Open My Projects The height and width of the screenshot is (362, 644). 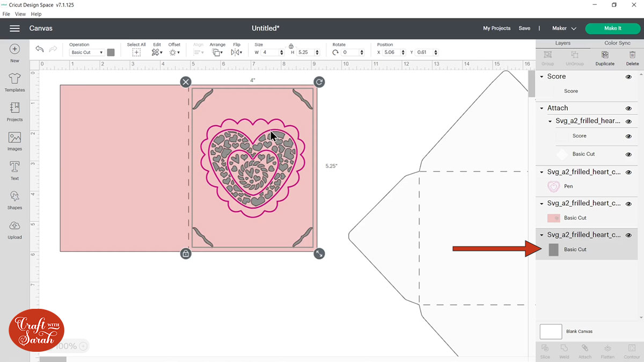tap(496, 28)
